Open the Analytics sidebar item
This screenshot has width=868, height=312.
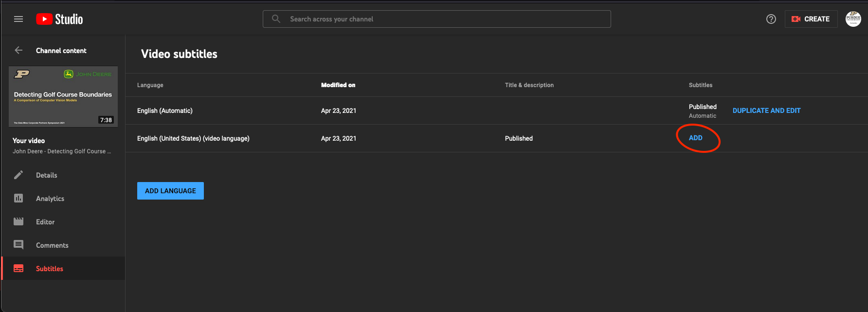pos(50,199)
